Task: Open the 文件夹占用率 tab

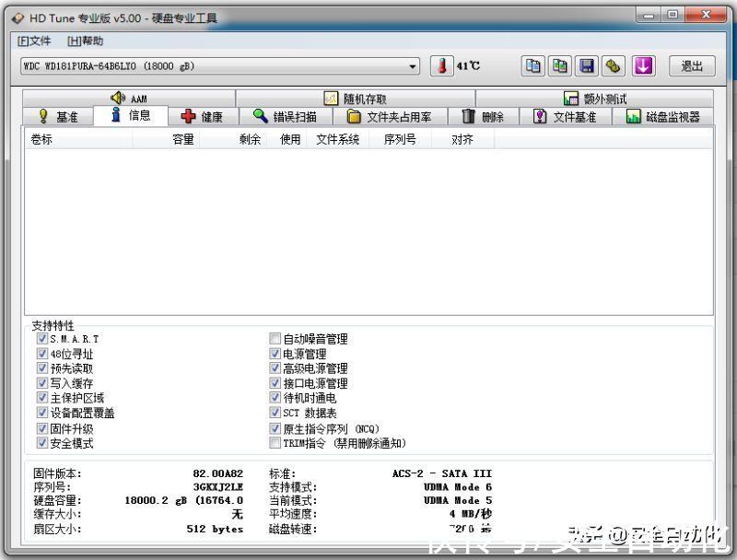Action: (390, 116)
